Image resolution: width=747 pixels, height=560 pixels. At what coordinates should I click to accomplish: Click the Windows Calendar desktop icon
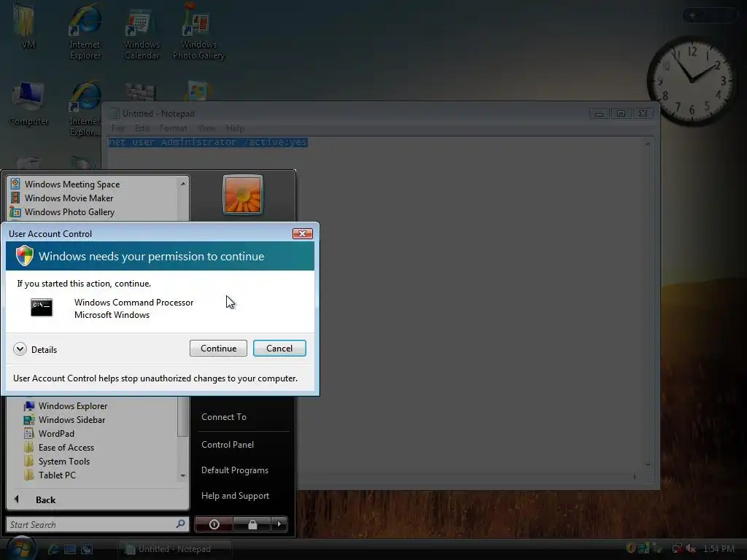click(142, 34)
